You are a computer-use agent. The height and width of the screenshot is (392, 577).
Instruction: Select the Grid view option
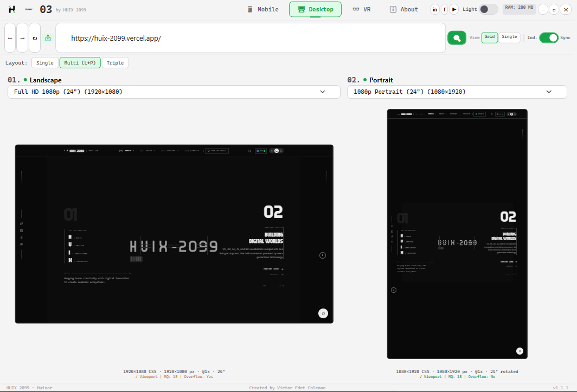490,37
